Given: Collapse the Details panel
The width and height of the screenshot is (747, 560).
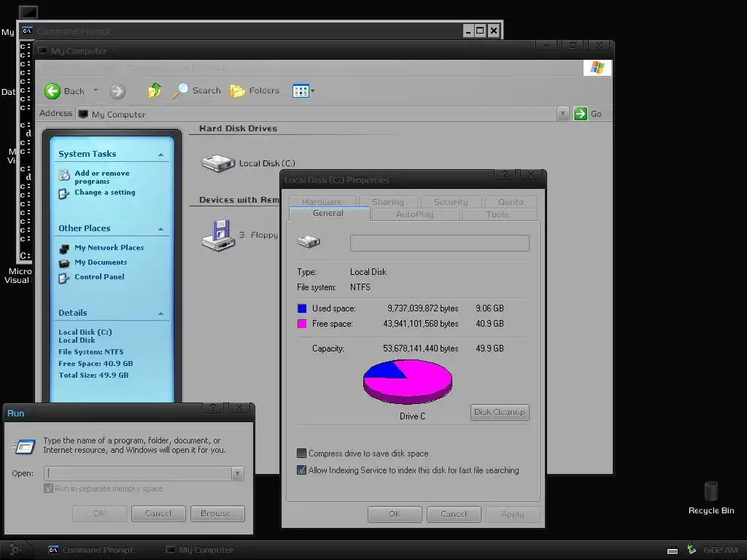Looking at the screenshot, I should [x=161, y=314].
